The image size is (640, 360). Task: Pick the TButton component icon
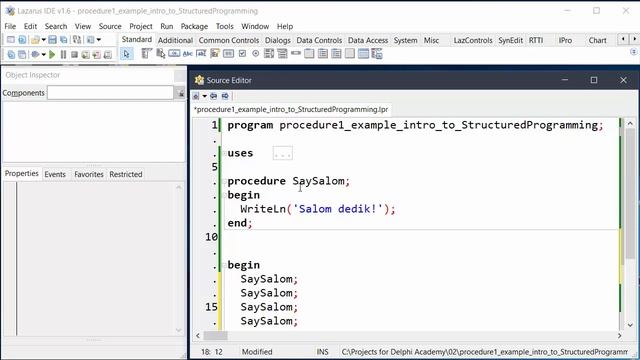[174, 53]
